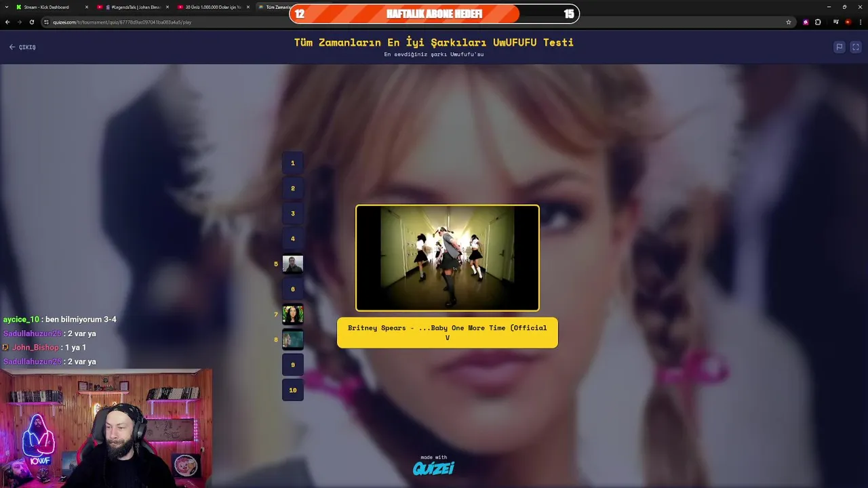Click the quizei.com address bar URL

(122, 22)
